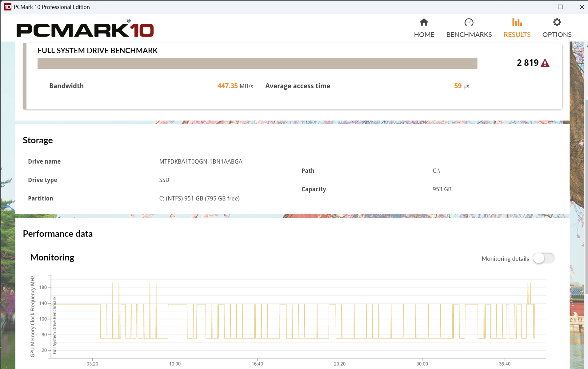Click the 447.35 MB/s bandwidth value
Viewport: 588px width, 369px height.
coord(235,86)
